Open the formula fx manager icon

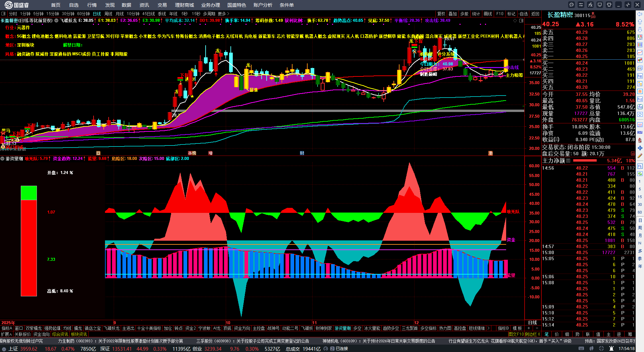590,5
